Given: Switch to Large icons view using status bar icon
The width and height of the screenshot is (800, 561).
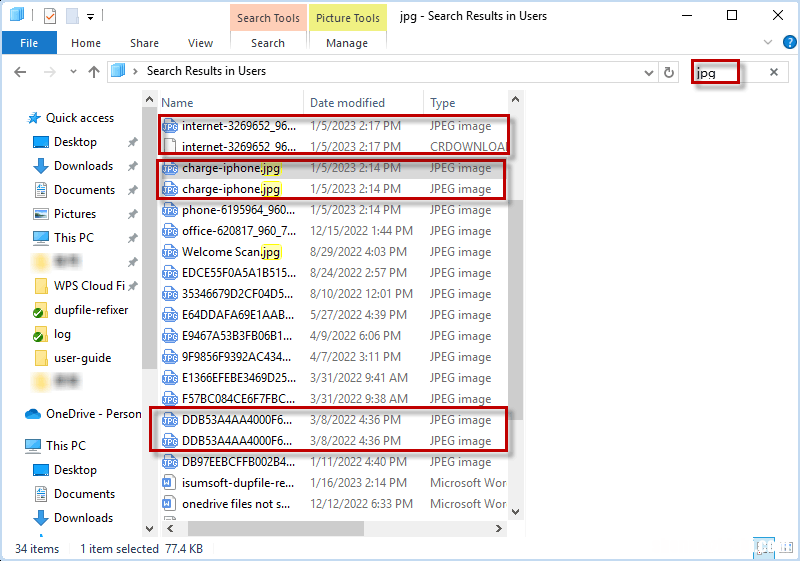Looking at the screenshot, I should click(x=785, y=548).
